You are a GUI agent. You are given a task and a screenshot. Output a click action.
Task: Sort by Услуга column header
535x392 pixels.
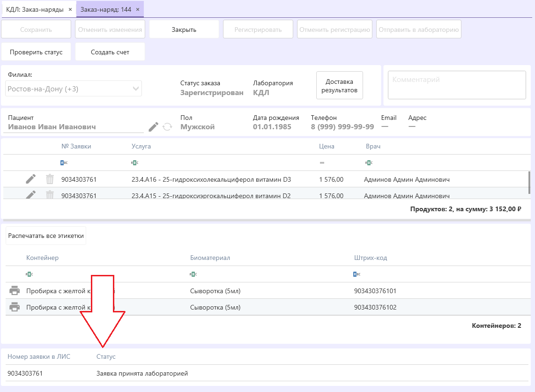point(141,146)
